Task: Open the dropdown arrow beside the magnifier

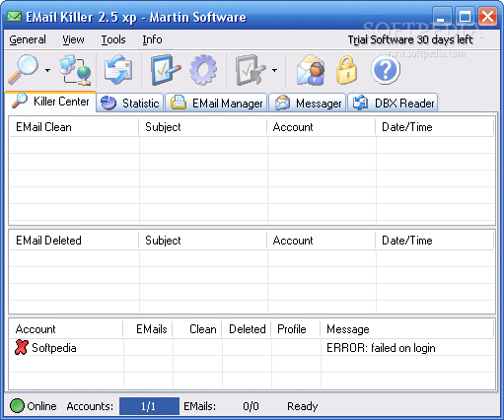Action: coord(48,70)
